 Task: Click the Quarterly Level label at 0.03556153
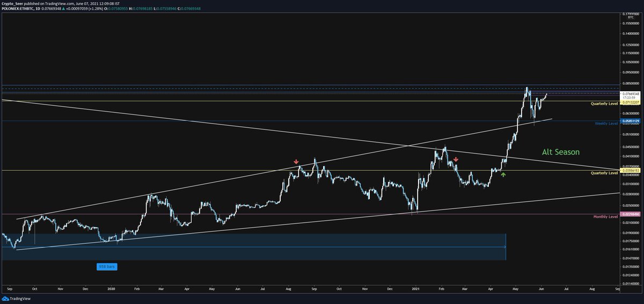coord(604,173)
